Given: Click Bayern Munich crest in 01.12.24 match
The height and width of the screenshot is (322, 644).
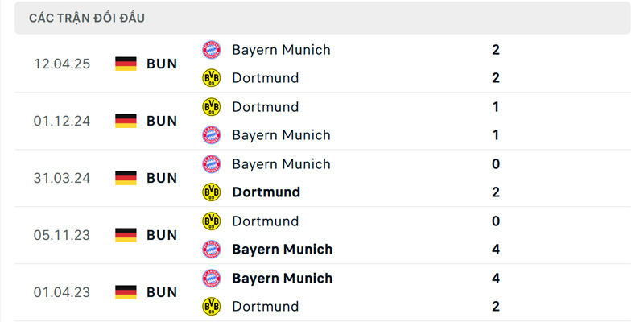Looking at the screenshot, I should 211,135.
